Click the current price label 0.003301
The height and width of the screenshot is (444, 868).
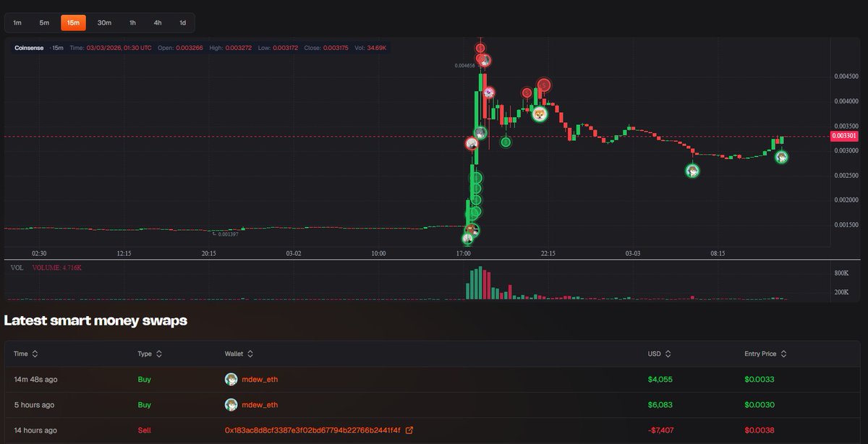[845, 135]
